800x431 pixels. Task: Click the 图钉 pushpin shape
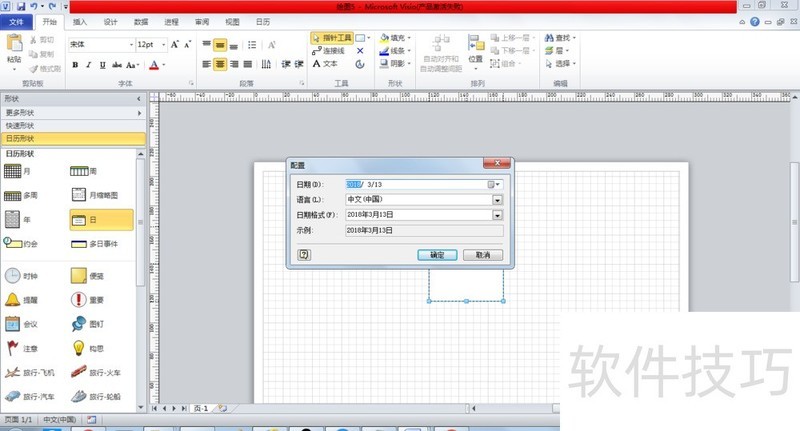(89, 324)
